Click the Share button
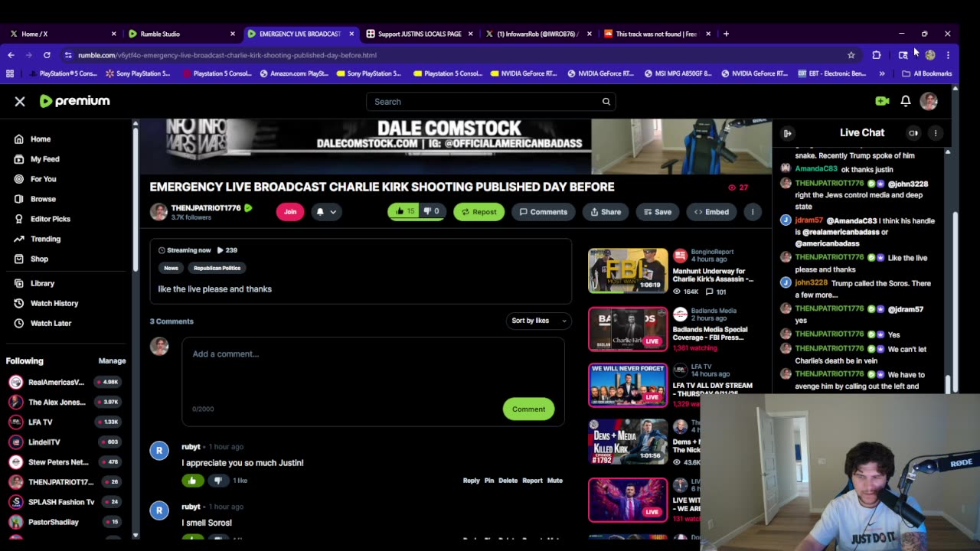 tap(606, 212)
